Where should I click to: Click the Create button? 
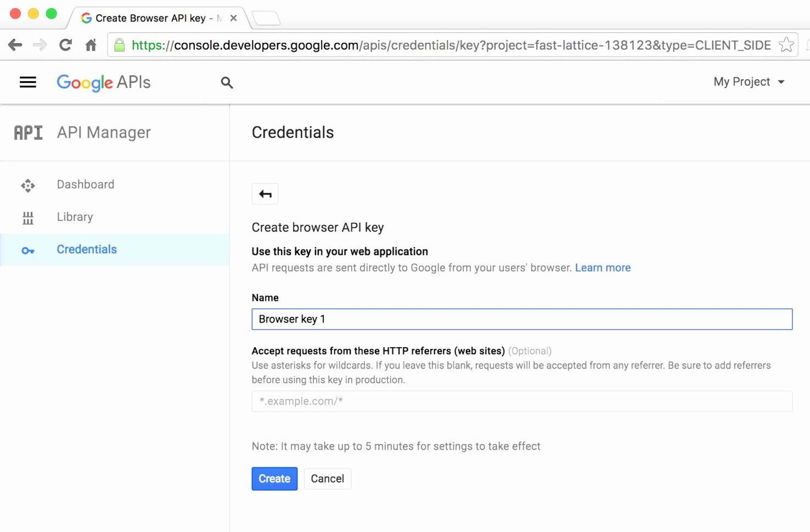click(x=274, y=478)
